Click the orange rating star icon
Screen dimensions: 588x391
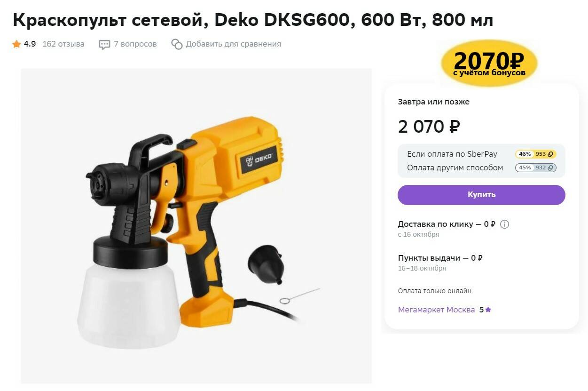[16, 44]
